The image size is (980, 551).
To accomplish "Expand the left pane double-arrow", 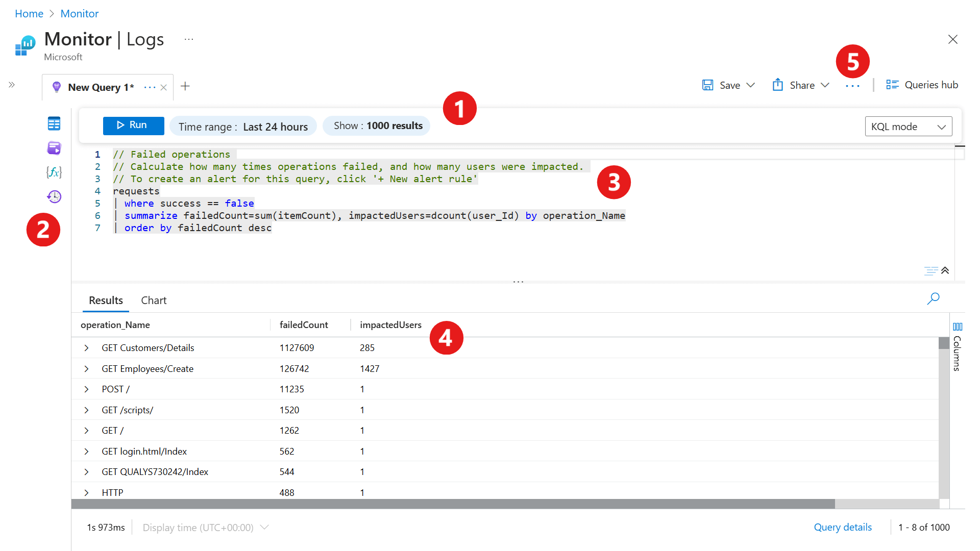I will (x=12, y=85).
